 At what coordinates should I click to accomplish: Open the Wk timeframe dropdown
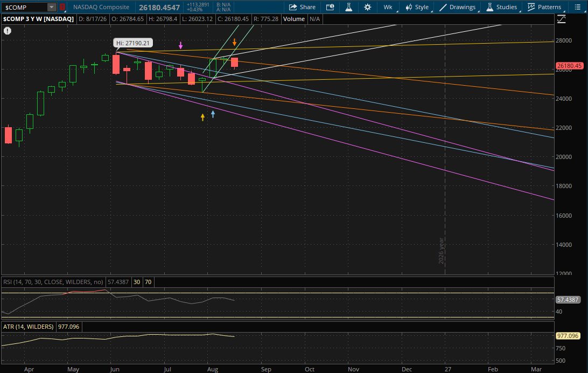click(389, 7)
